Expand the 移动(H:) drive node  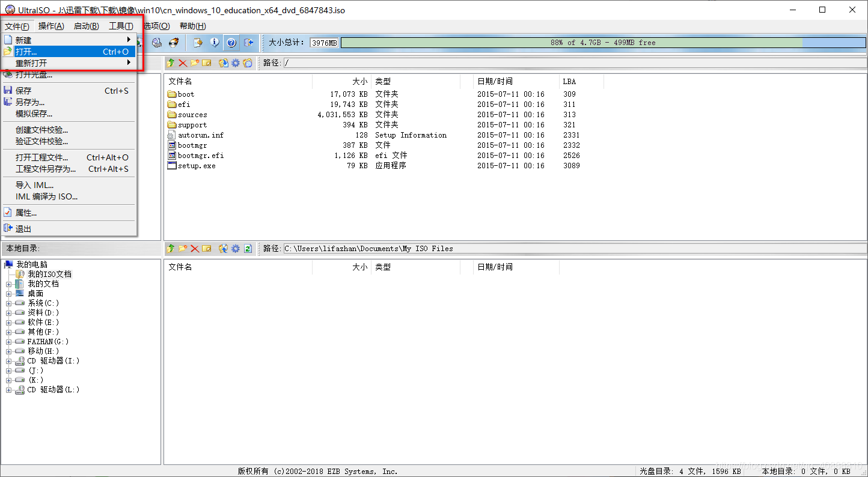coord(8,351)
